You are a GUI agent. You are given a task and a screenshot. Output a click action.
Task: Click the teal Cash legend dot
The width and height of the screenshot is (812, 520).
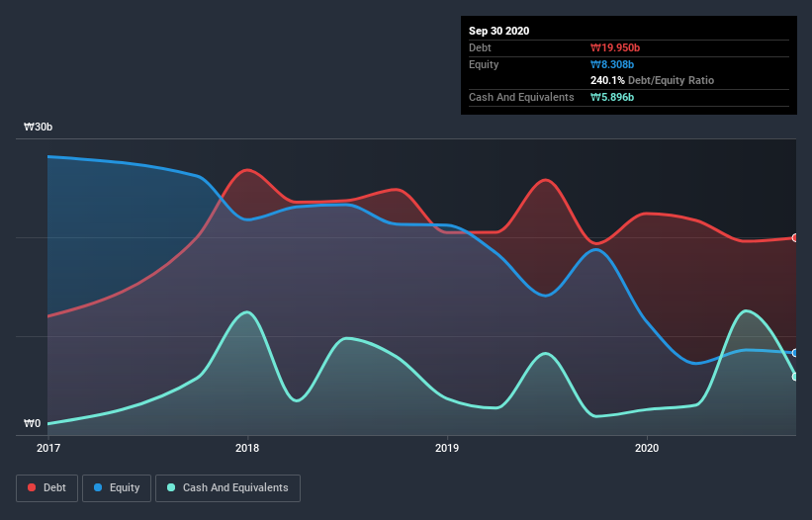[x=171, y=487]
